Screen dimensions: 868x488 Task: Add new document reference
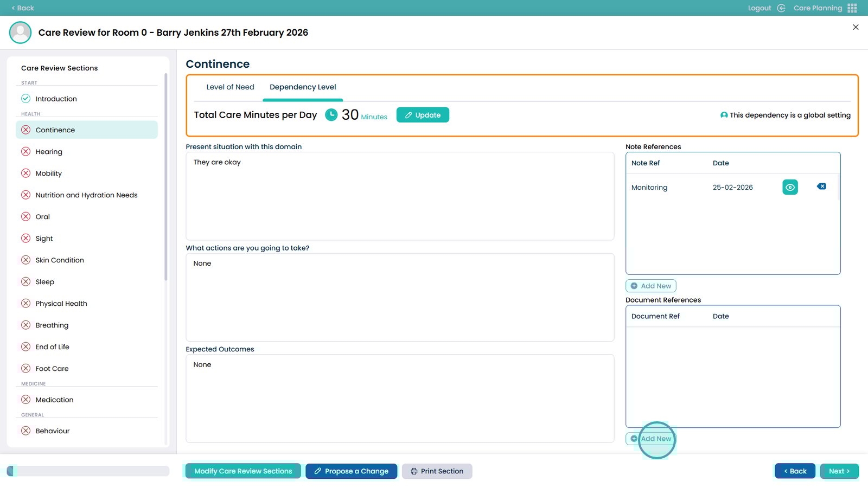(651, 439)
